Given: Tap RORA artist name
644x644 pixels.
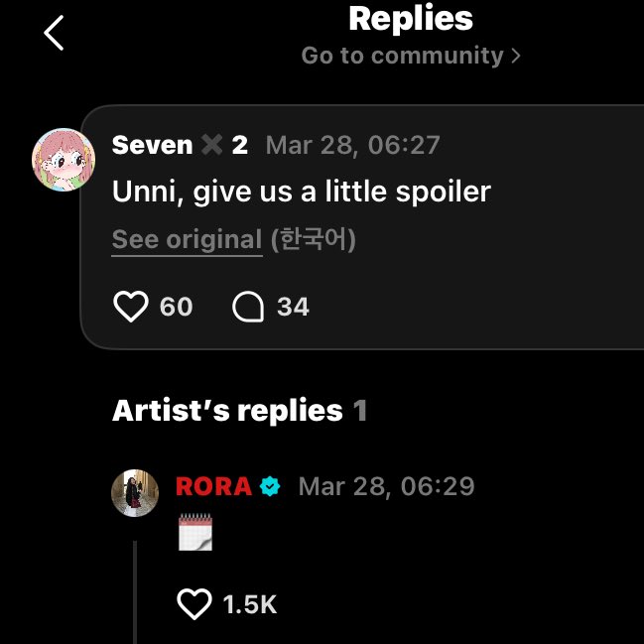Looking at the screenshot, I should [213, 486].
